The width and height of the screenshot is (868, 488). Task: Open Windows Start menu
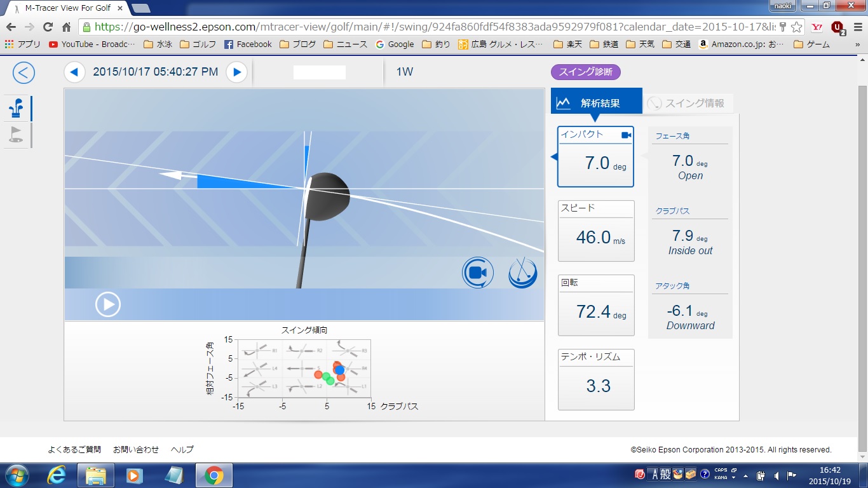pos(17,475)
